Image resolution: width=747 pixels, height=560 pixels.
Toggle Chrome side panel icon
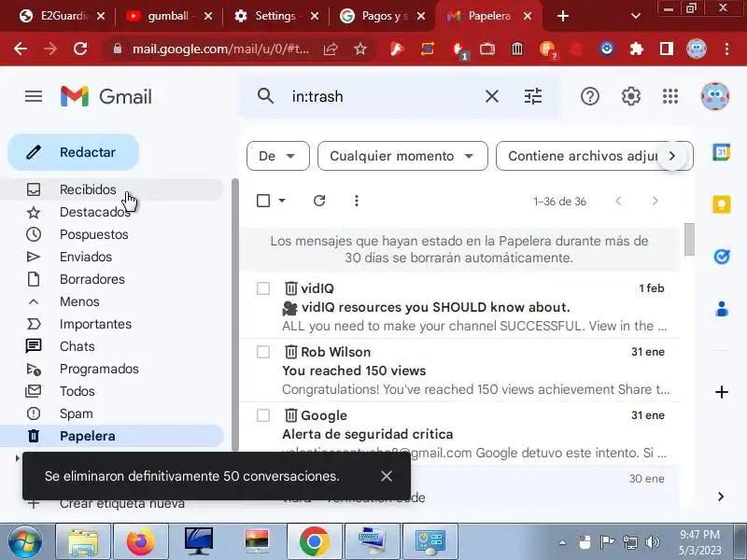click(667, 49)
